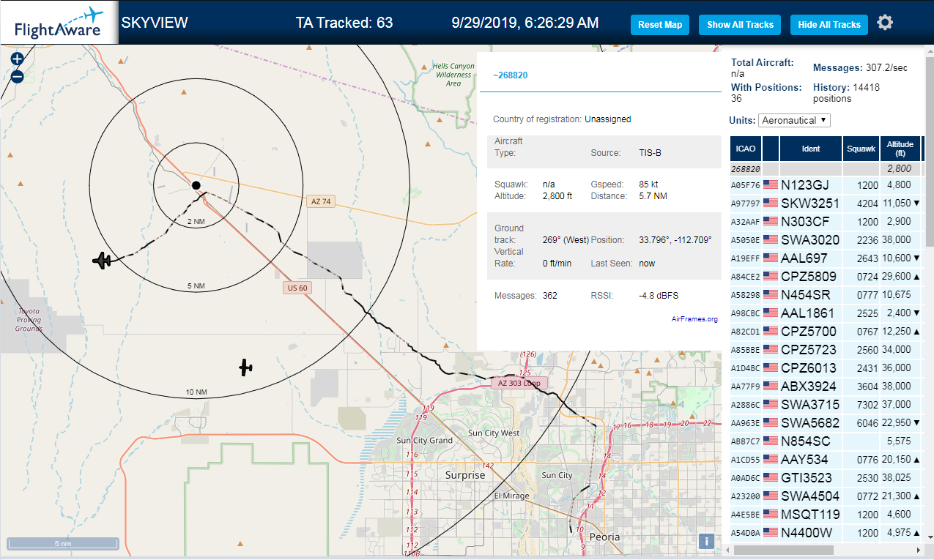Sort table by Squawk column header
The width and height of the screenshot is (934, 560).
pos(861,149)
